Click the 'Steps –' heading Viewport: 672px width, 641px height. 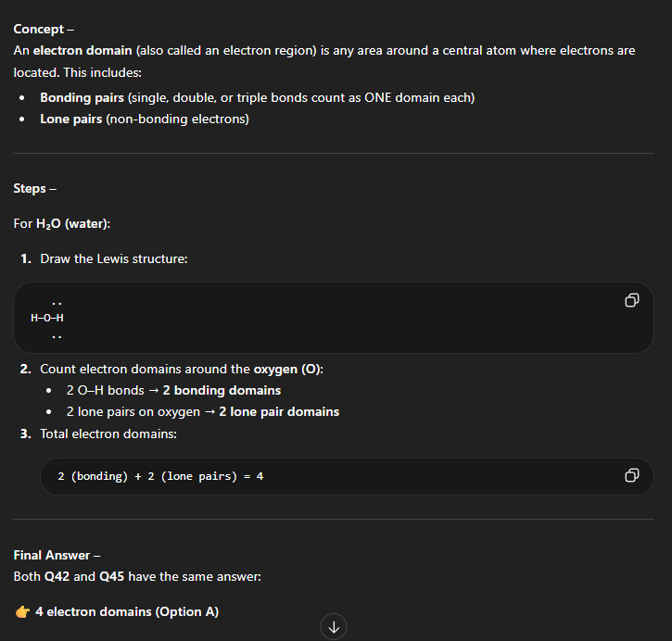pyautogui.click(x=35, y=188)
